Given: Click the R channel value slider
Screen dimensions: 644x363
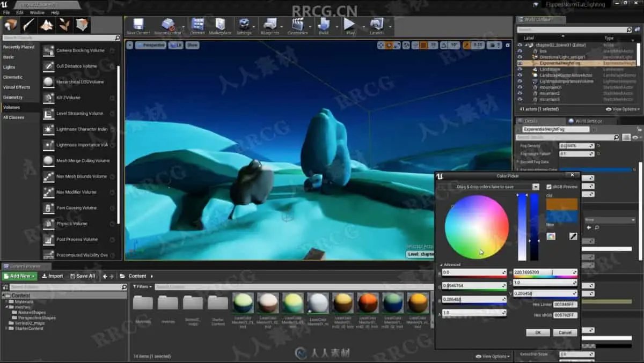Looking at the screenshot, I should pos(474,273).
